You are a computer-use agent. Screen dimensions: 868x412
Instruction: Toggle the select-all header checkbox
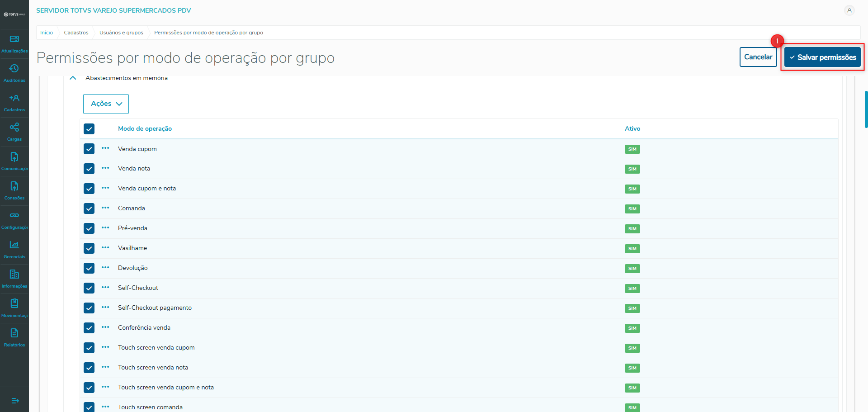click(x=89, y=129)
